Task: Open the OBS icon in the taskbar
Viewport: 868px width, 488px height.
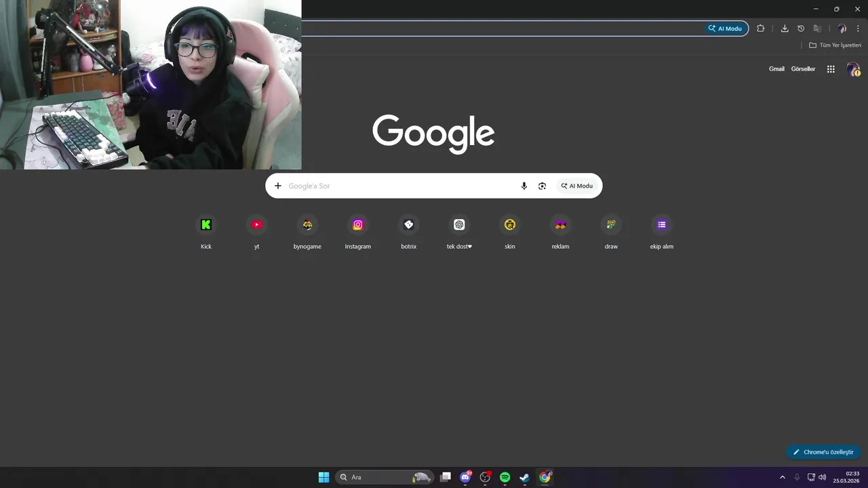Action: [485, 477]
